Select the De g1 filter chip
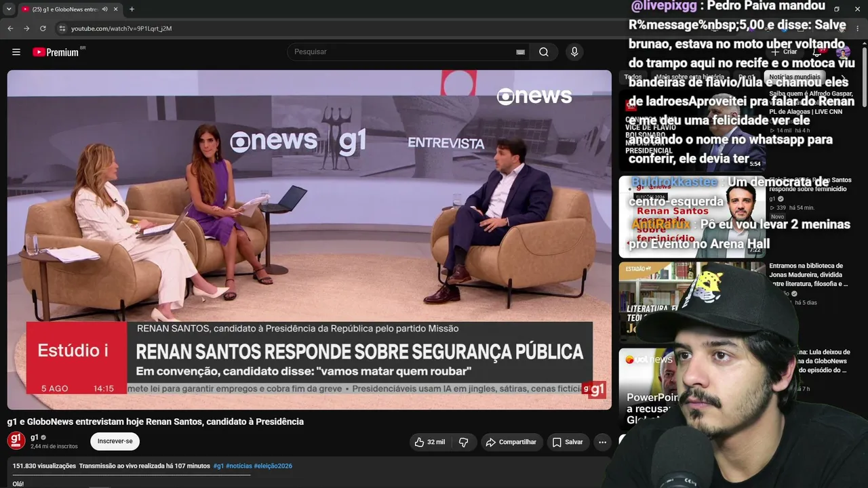 point(746,77)
